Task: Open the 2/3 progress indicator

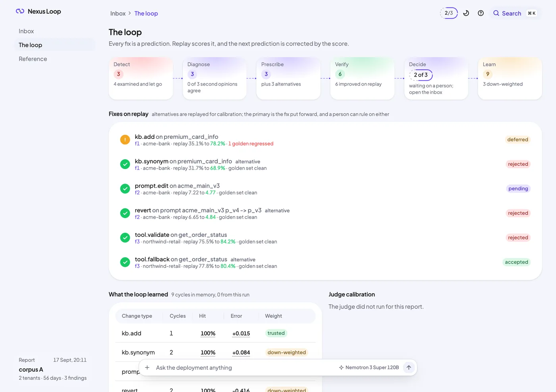Action: click(x=449, y=13)
